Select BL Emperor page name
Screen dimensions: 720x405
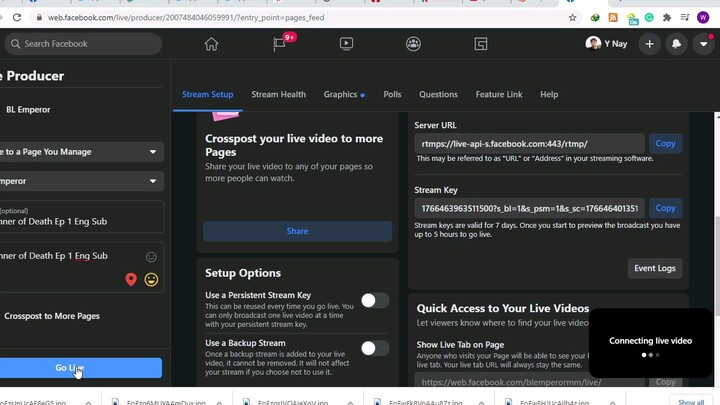pos(28,110)
